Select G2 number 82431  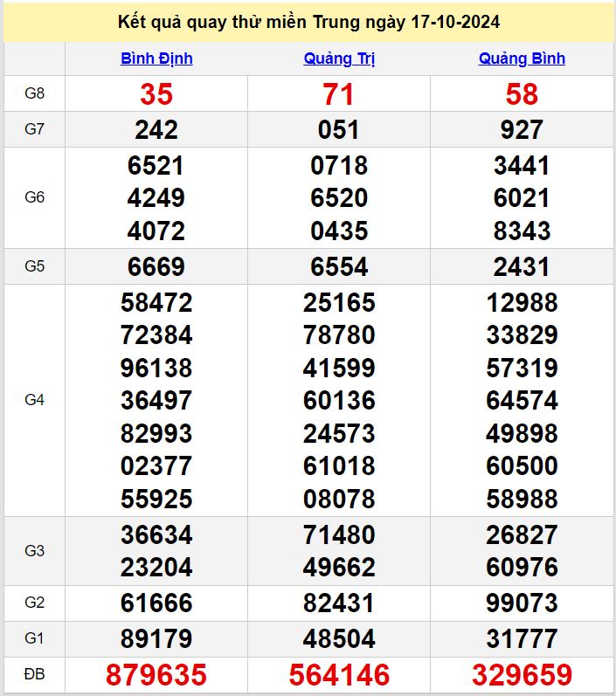point(338,603)
